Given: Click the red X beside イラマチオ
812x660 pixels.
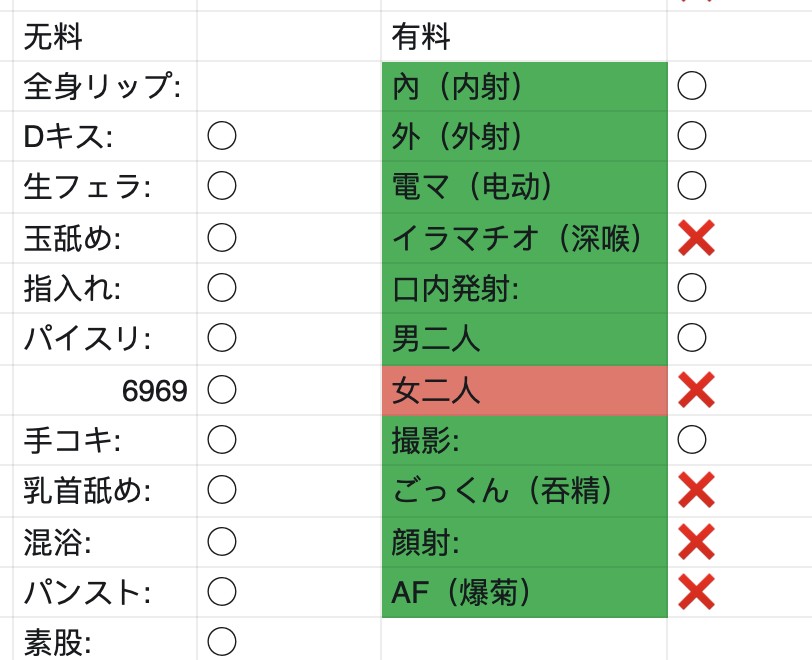Looking at the screenshot, I should [697, 238].
